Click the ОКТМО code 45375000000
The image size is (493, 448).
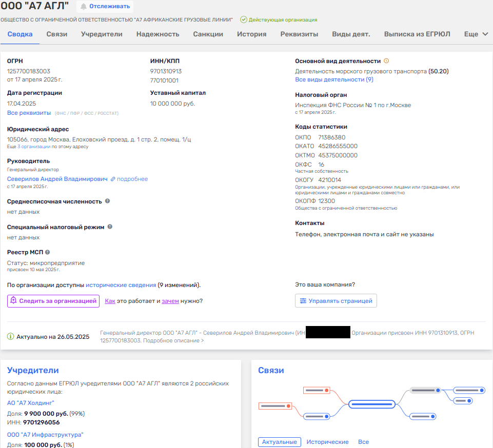pos(338,155)
